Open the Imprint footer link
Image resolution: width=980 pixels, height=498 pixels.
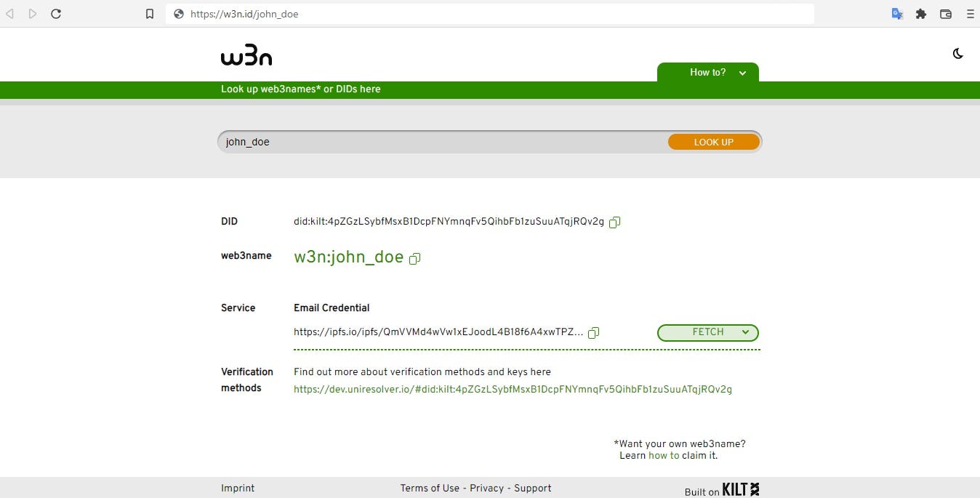coord(238,489)
